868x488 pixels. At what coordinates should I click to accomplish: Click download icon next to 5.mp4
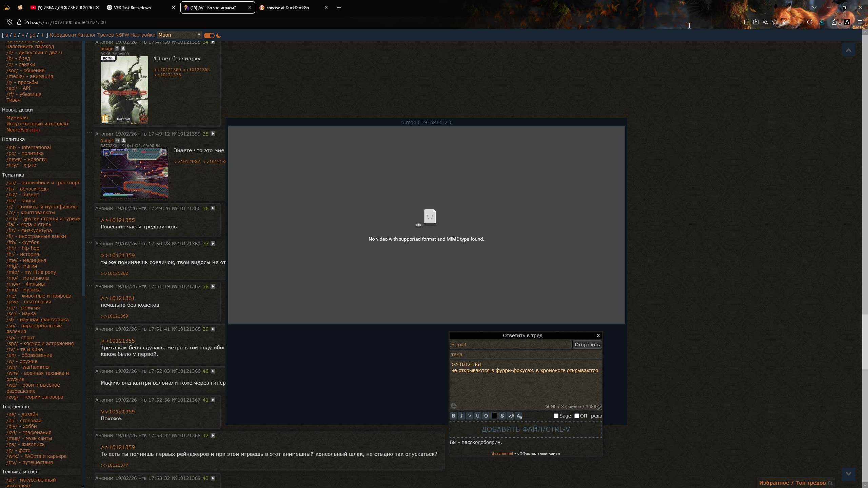tap(124, 140)
